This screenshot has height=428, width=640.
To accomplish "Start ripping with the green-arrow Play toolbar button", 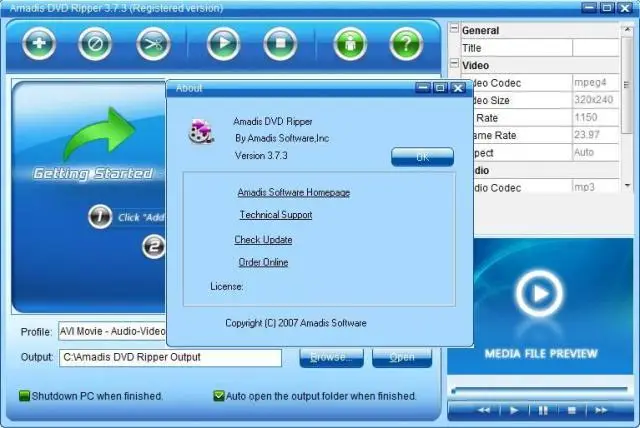I will coord(223,44).
